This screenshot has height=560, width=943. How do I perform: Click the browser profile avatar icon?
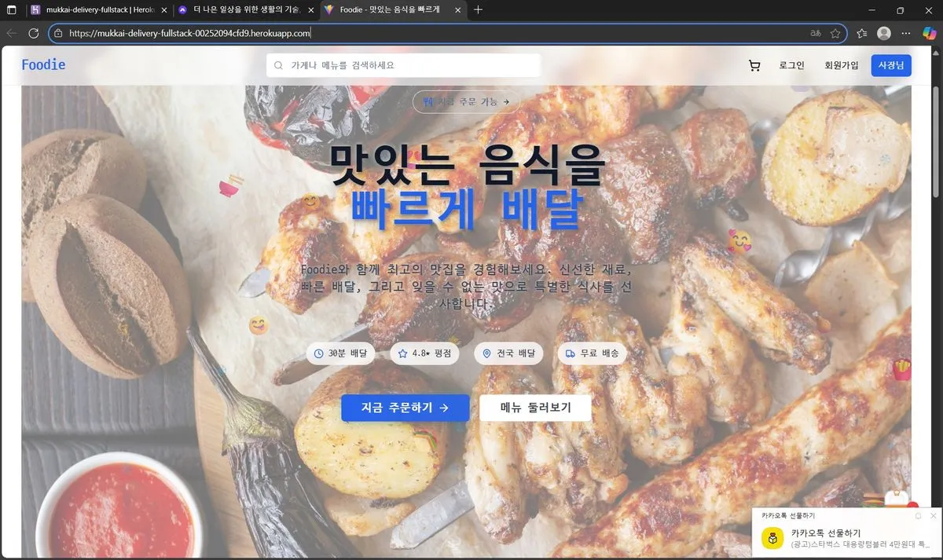click(883, 33)
